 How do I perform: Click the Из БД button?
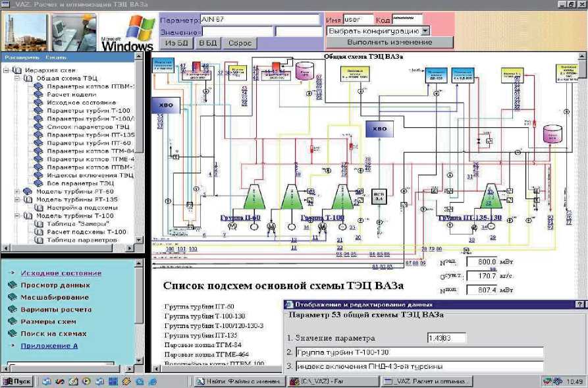(x=176, y=43)
